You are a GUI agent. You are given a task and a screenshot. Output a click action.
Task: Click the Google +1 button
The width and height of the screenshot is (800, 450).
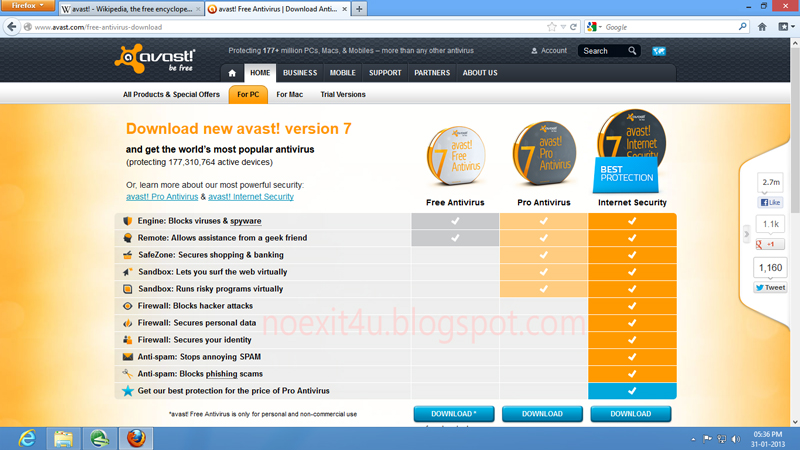[770, 244]
